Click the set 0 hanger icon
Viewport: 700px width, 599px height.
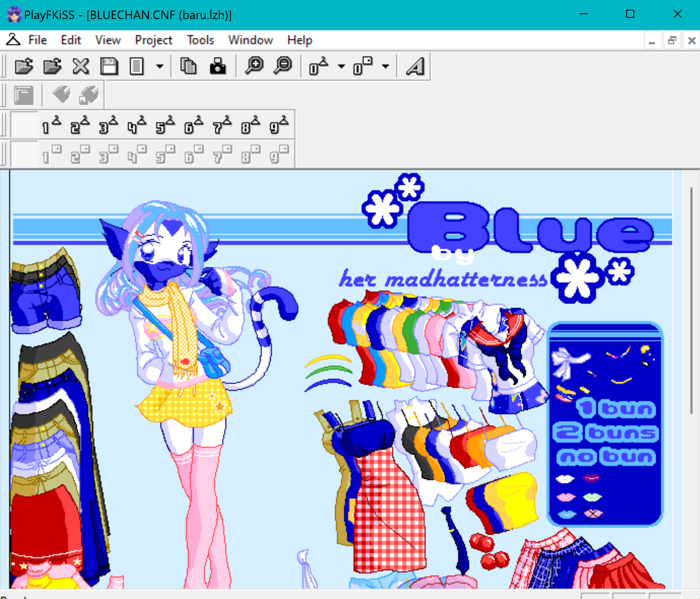coord(319,66)
